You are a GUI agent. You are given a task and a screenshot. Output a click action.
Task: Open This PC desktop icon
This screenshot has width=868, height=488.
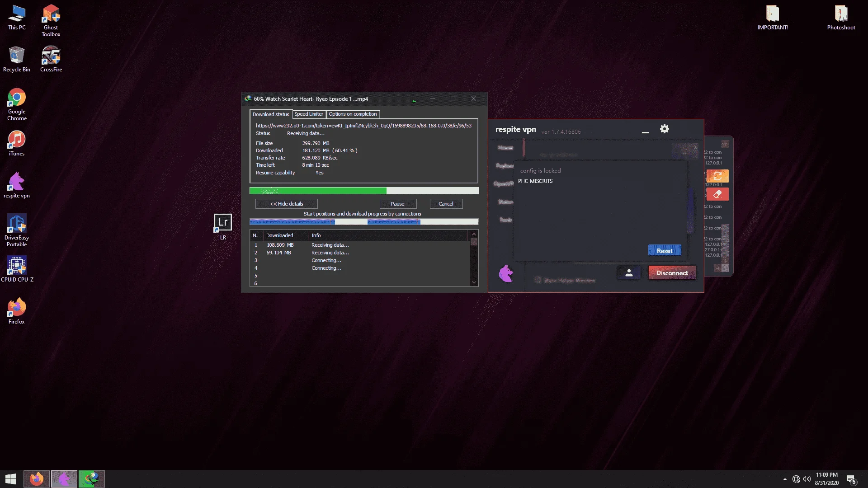pyautogui.click(x=17, y=18)
